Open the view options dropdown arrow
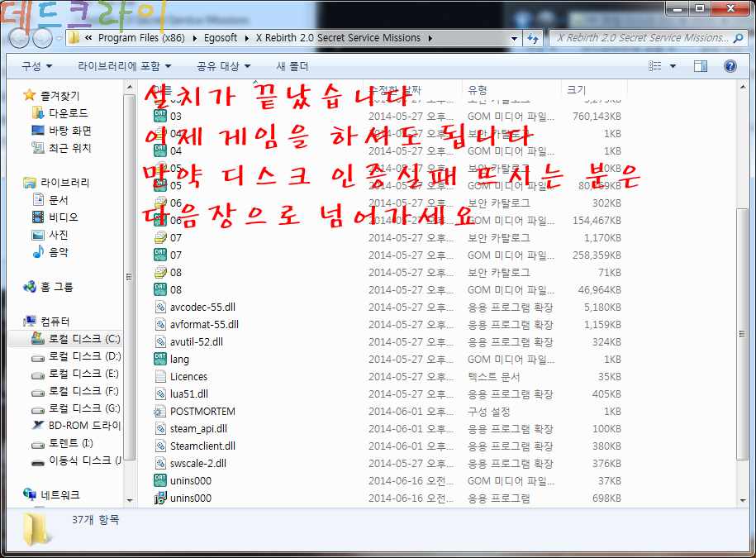The height and width of the screenshot is (558, 756). (673, 66)
